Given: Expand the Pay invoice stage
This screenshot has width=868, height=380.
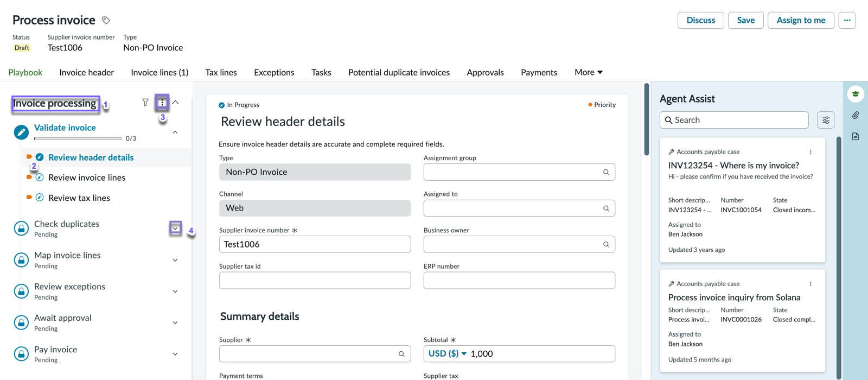Looking at the screenshot, I should (x=175, y=354).
